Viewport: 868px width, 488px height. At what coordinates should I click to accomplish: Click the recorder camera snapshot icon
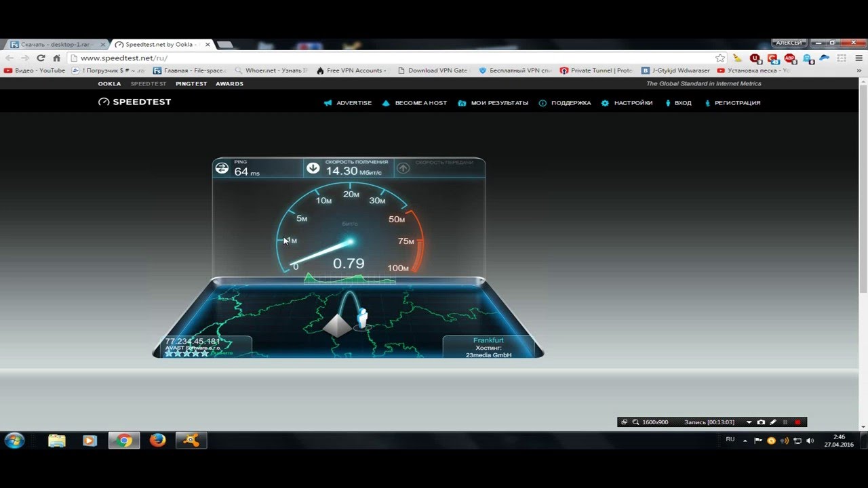point(761,422)
